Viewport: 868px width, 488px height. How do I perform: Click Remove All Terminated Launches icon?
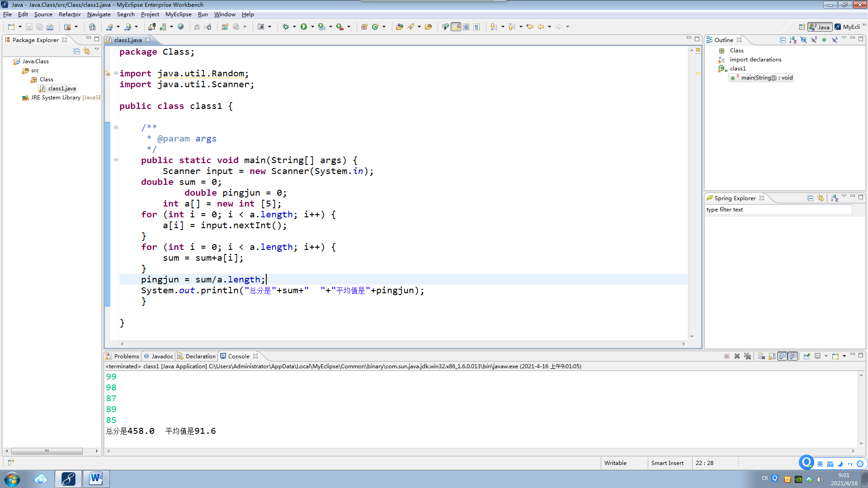pyautogui.click(x=747, y=357)
